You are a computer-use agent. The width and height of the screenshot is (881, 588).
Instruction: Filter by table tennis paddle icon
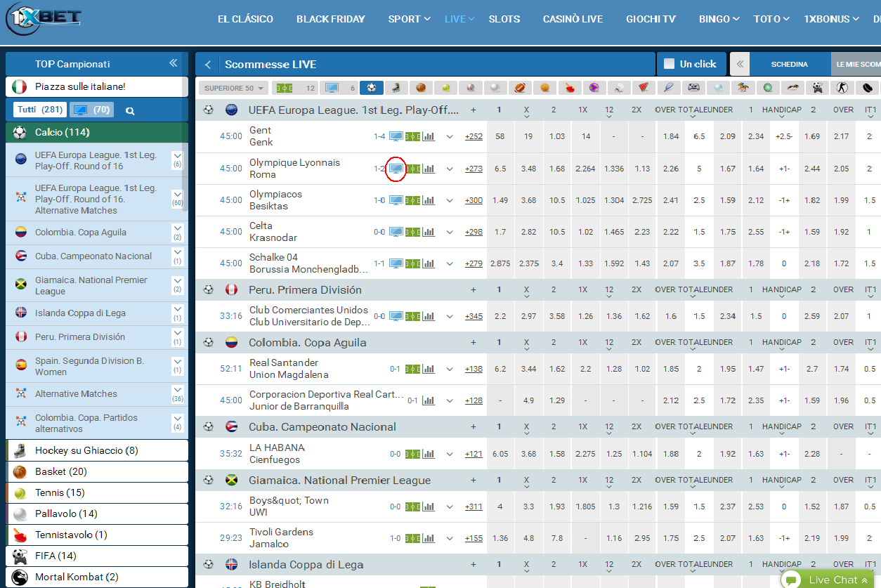click(569, 88)
